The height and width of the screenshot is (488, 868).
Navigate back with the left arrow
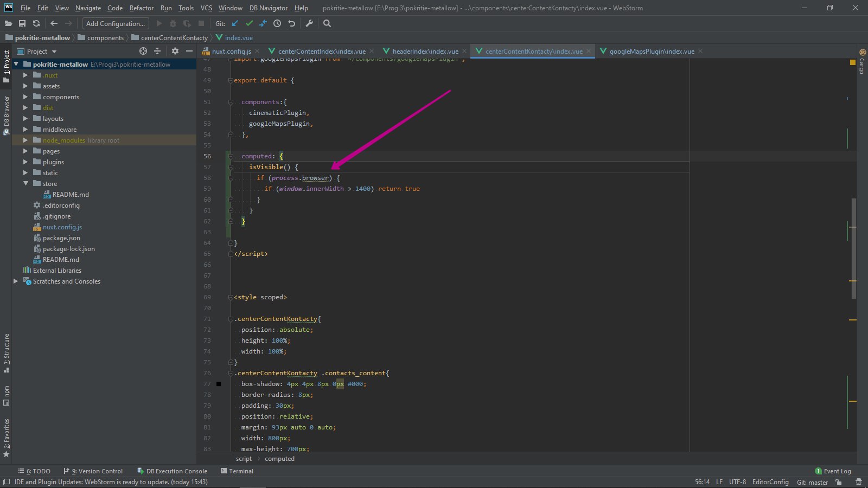tap(54, 23)
